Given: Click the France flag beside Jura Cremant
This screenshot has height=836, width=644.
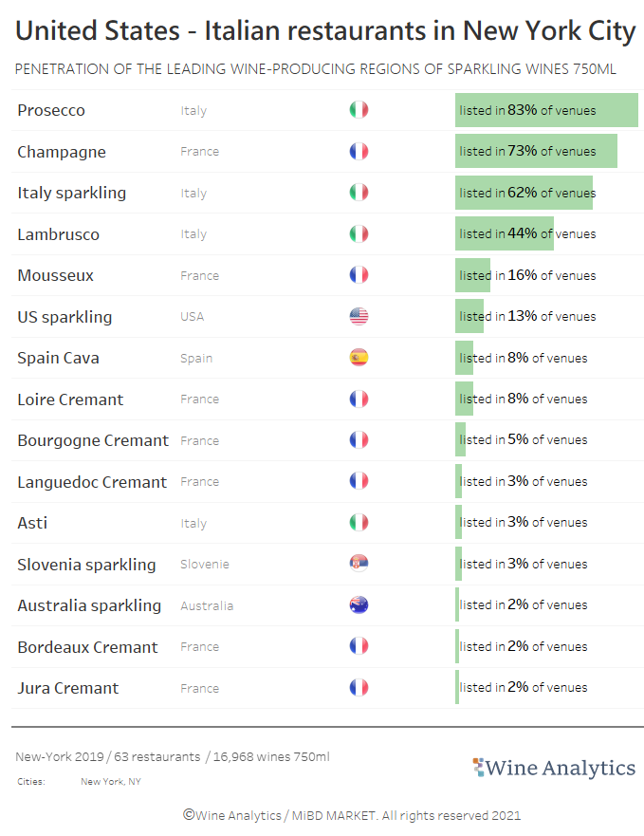Looking at the screenshot, I should coord(359,687).
